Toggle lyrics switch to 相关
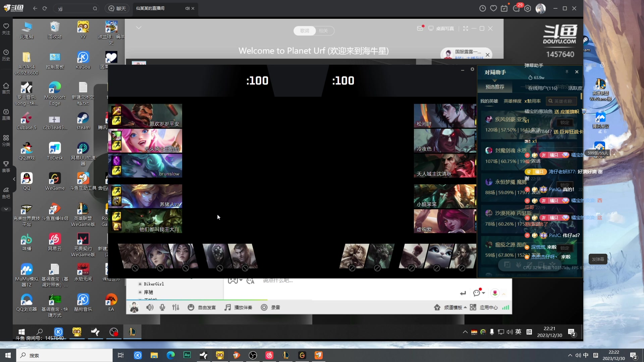Viewport: 644px width, 362px height. point(323,31)
